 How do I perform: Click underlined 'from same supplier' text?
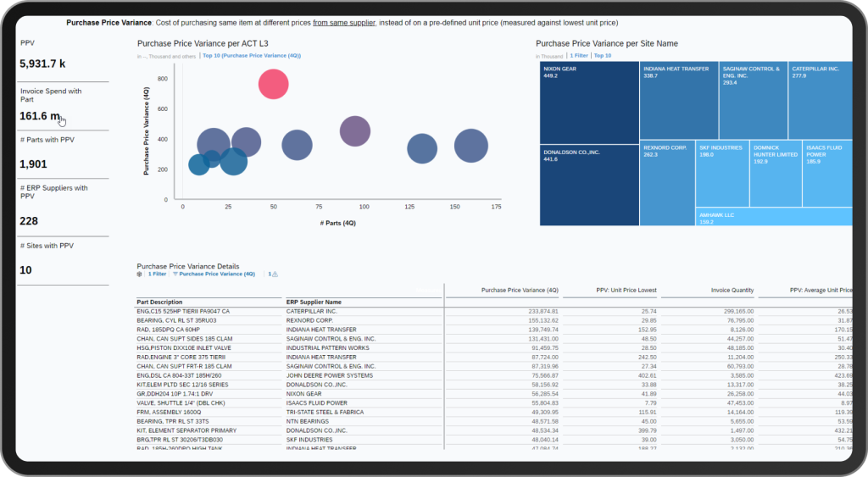click(344, 23)
